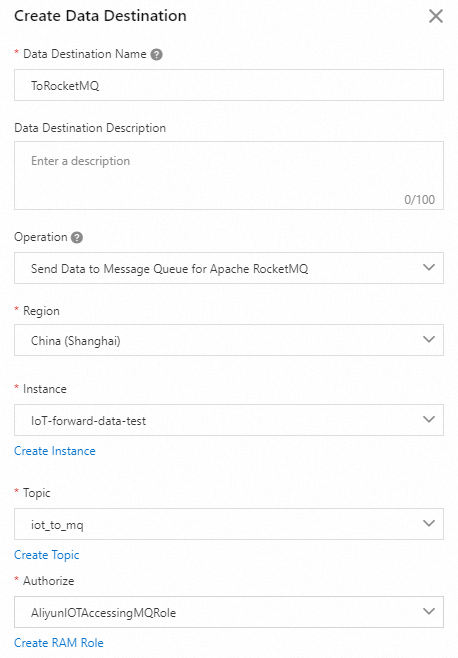Open the Operation dropdown
The image size is (458, 658).
tap(229, 268)
